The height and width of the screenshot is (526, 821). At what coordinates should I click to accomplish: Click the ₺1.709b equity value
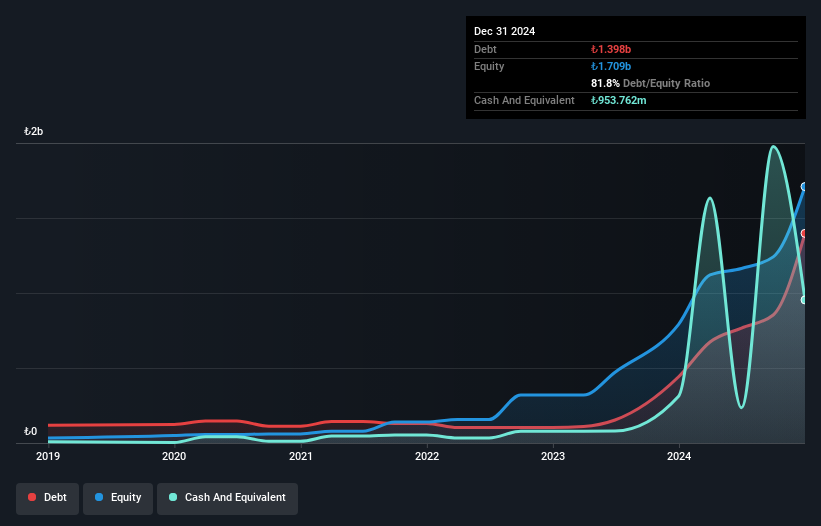[x=611, y=66]
